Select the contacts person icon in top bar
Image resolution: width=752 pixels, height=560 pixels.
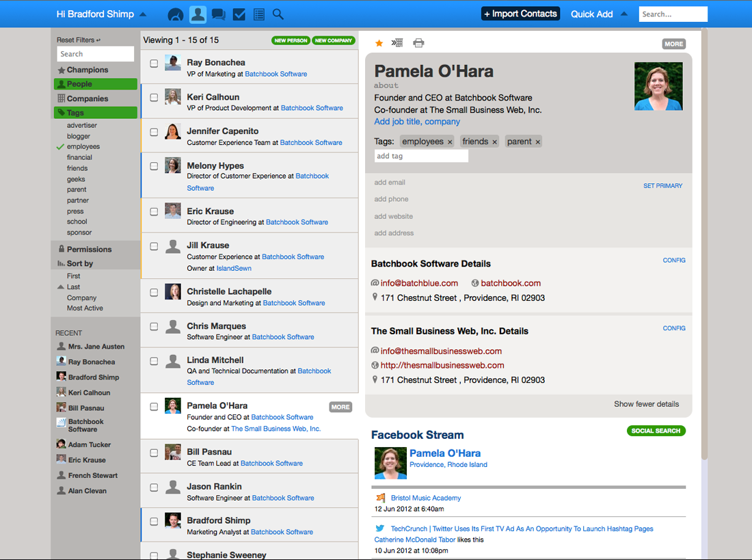[x=197, y=14]
